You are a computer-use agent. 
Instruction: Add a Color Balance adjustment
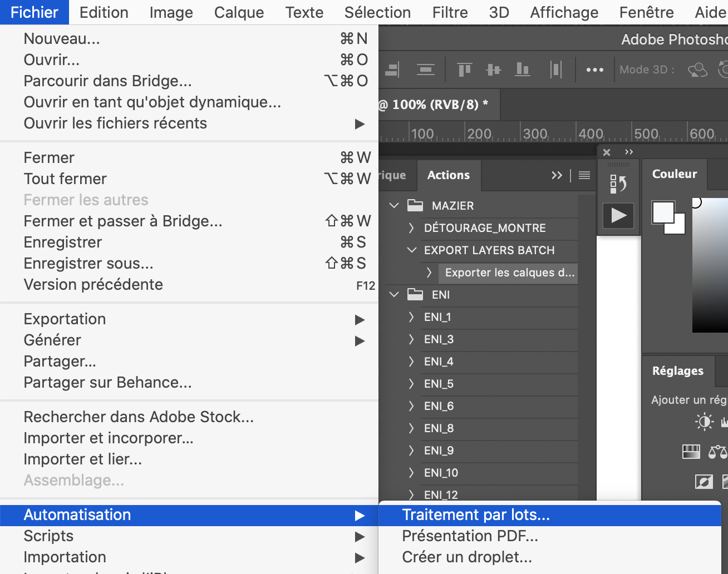[717, 452]
